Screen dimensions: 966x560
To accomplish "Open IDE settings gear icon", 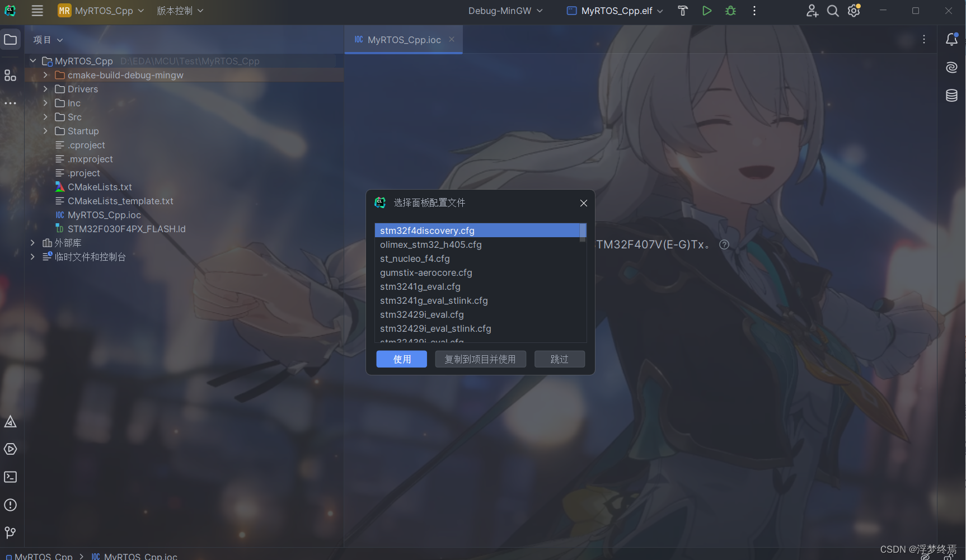I will (x=854, y=11).
